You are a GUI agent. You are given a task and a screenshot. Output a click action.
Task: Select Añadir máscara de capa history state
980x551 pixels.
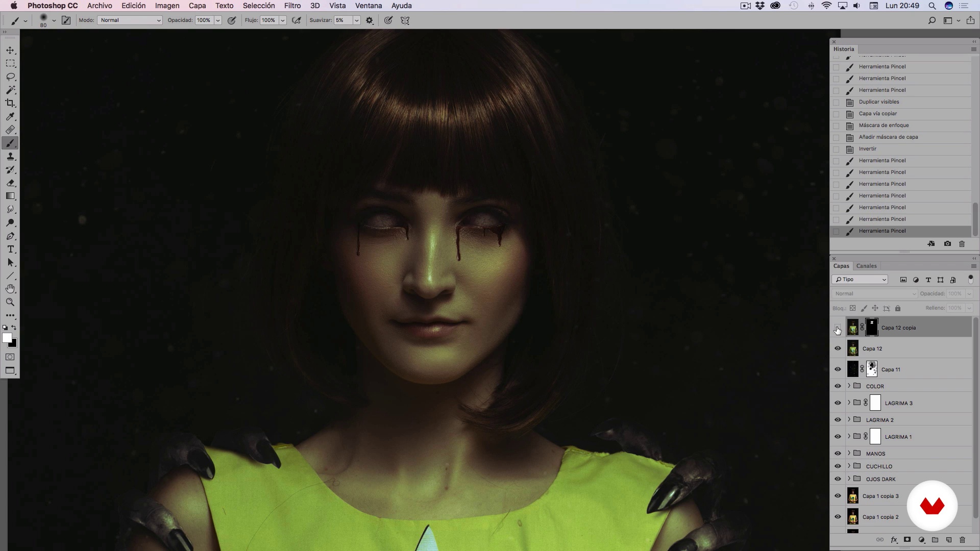[x=901, y=137]
